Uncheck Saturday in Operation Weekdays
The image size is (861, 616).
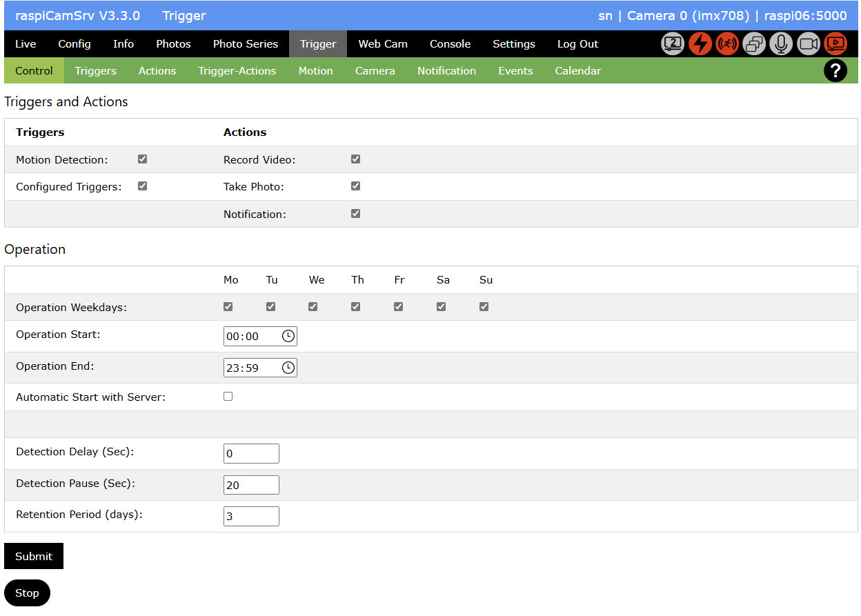pyautogui.click(x=441, y=306)
